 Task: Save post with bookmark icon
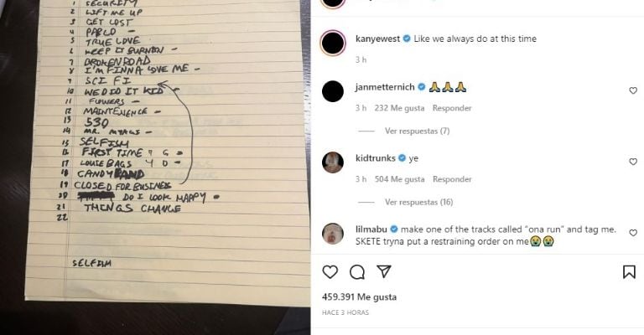pyautogui.click(x=629, y=272)
